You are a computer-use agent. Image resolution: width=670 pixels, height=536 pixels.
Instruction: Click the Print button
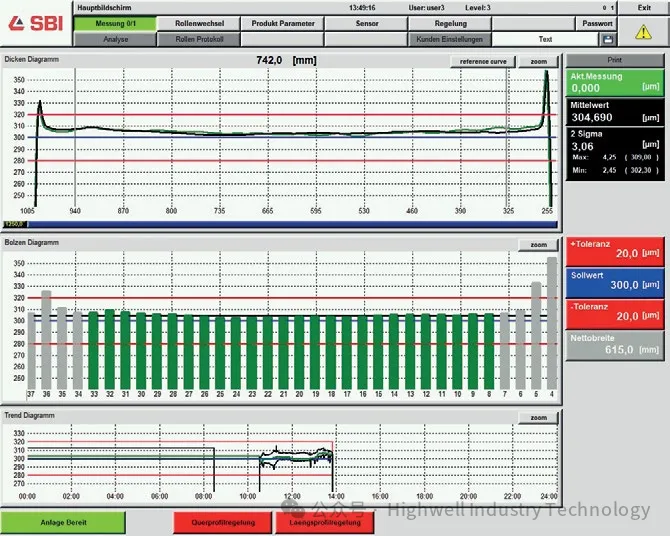click(x=614, y=60)
